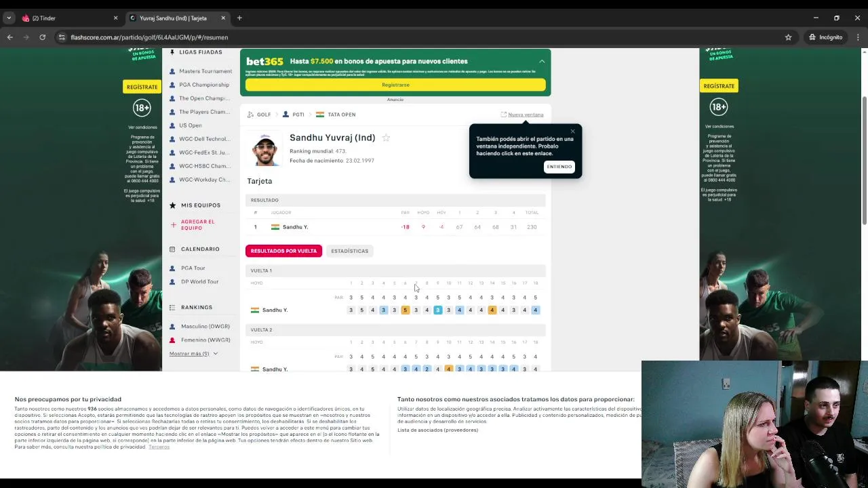Collapse the bet365 ad with chevron

(542, 62)
